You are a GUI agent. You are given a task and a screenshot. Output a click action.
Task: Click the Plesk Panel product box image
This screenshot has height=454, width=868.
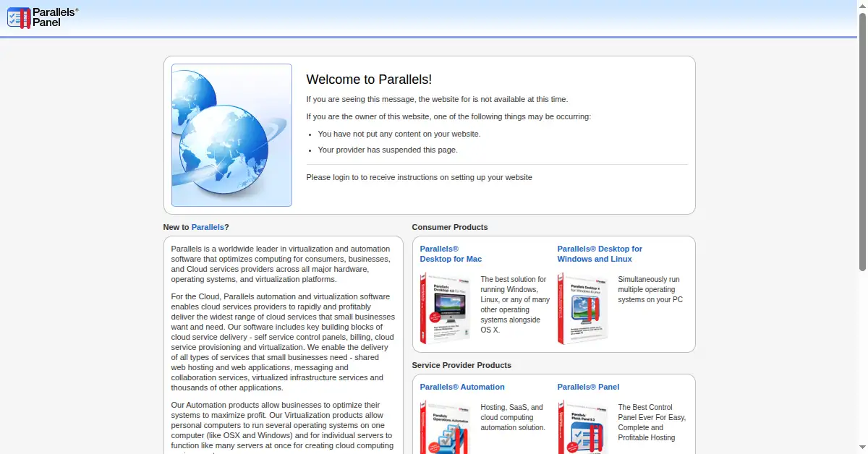582,427
